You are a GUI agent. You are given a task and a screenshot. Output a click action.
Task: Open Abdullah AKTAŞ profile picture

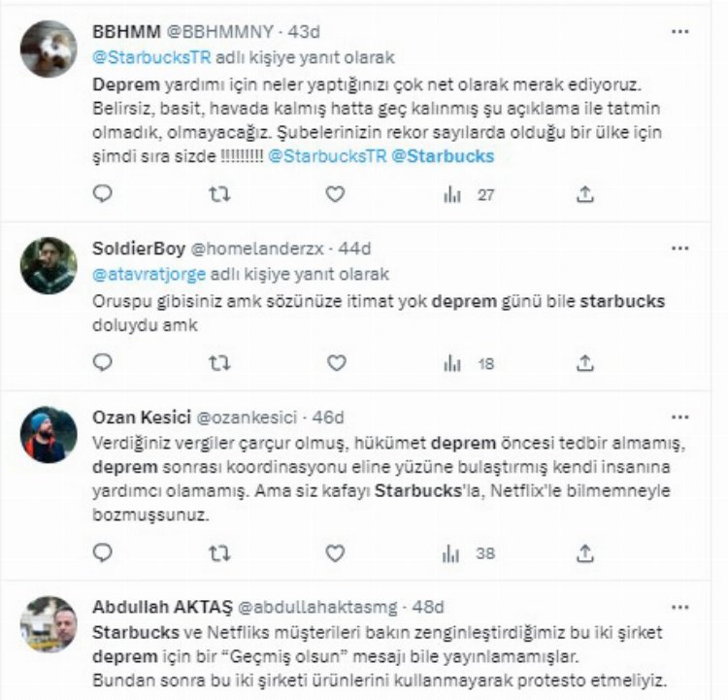click(49, 624)
